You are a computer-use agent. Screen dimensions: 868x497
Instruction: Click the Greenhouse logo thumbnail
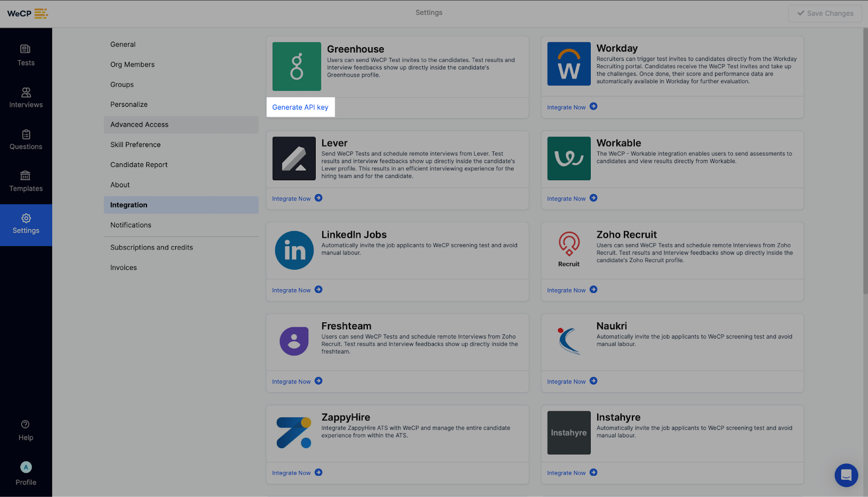click(297, 66)
